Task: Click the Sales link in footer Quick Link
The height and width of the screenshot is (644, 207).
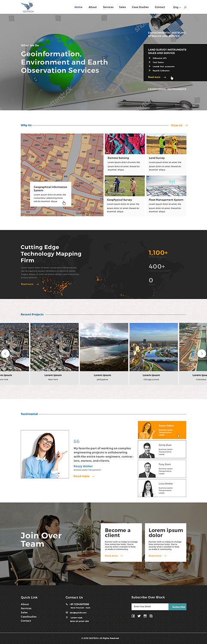Action: (x=24, y=613)
